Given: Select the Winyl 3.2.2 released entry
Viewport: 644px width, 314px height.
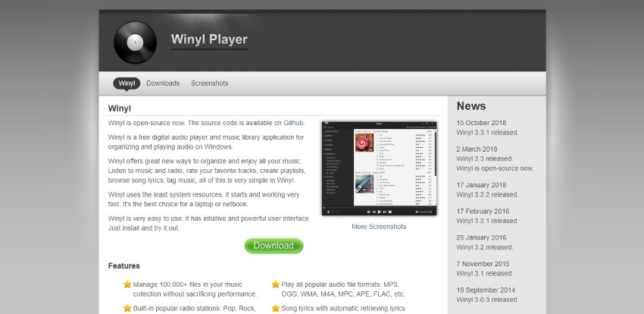Looking at the screenshot, I should [487, 195].
